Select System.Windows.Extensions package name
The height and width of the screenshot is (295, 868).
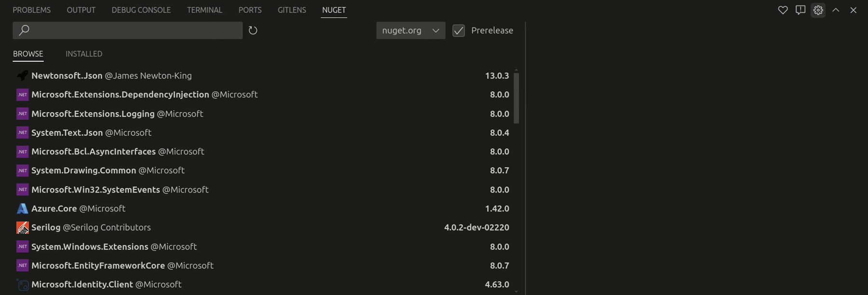pyautogui.click(x=90, y=247)
